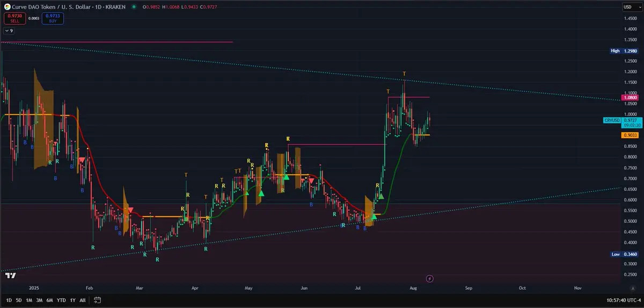The image size is (644, 308).
Task: Click the Nov label on time axis
Action: (x=577, y=288)
